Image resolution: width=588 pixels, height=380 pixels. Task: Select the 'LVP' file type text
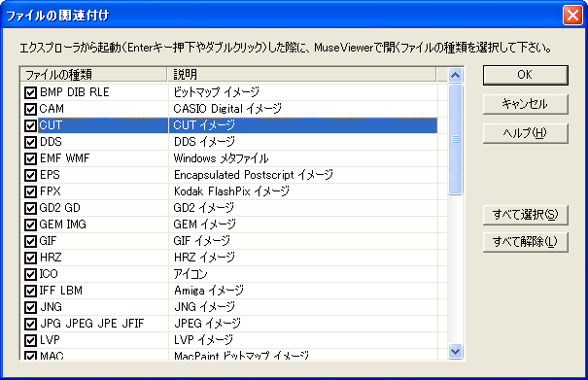tap(50, 340)
